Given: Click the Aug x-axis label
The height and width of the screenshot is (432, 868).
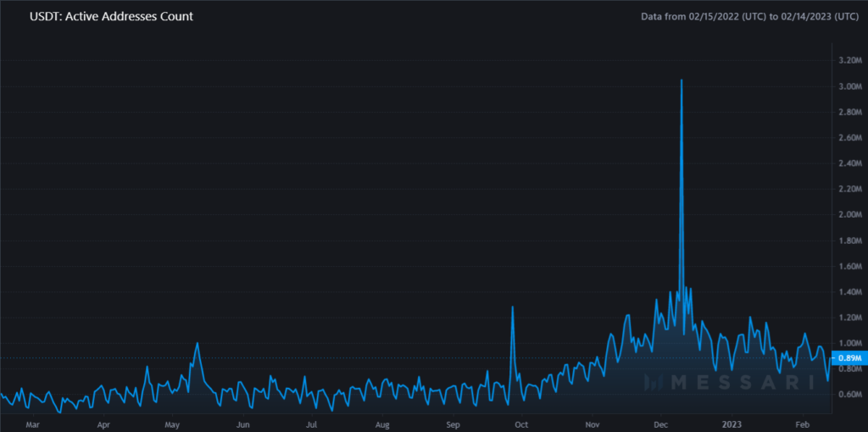Looking at the screenshot, I should 382,425.
